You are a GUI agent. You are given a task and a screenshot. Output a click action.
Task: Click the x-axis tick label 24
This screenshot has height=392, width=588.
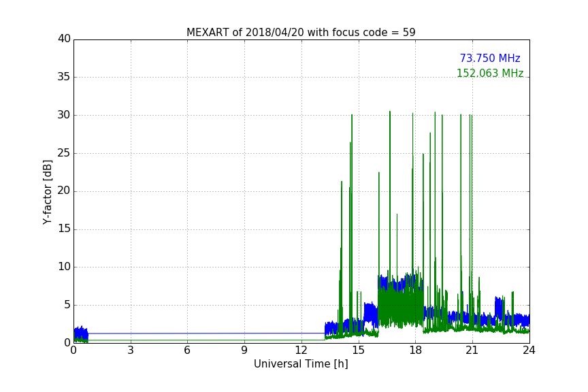click(529, 350)
